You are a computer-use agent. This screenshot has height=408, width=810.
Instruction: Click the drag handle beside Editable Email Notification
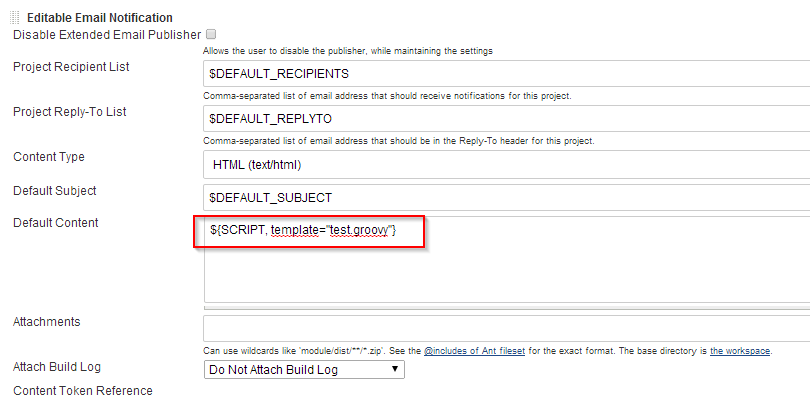tap(15, 17)
